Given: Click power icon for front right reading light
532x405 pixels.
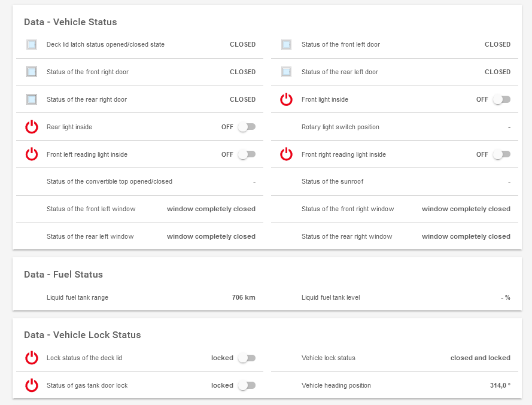Looking at the screenshot, I should pyautogui.click(x=287, y=154).
